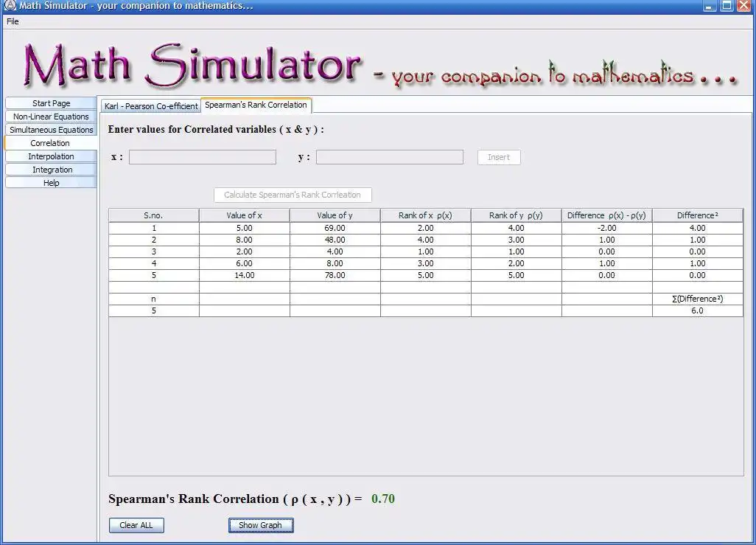Screen dimensions: 756x545
Task: Click the Rank of x ρ(x) header
Action: [x=426, y=215]
